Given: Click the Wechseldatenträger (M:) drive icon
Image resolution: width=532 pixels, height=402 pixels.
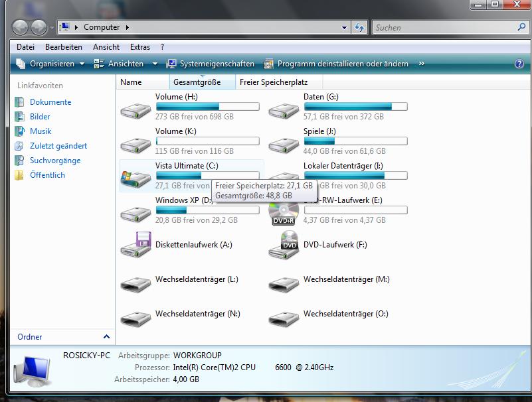Looking at the screenshot, I should click(284, 285).
